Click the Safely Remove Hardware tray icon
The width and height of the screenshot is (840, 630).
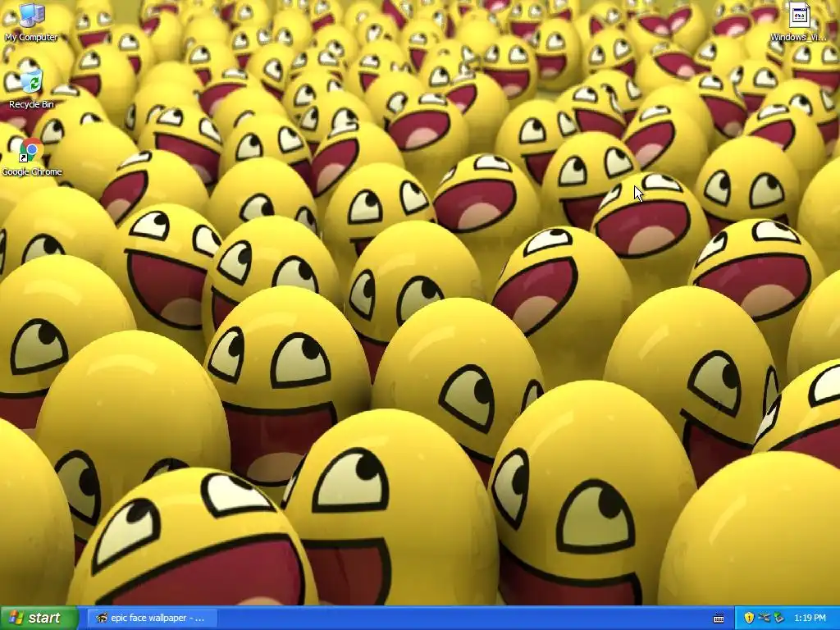click(x=779, y=618)
